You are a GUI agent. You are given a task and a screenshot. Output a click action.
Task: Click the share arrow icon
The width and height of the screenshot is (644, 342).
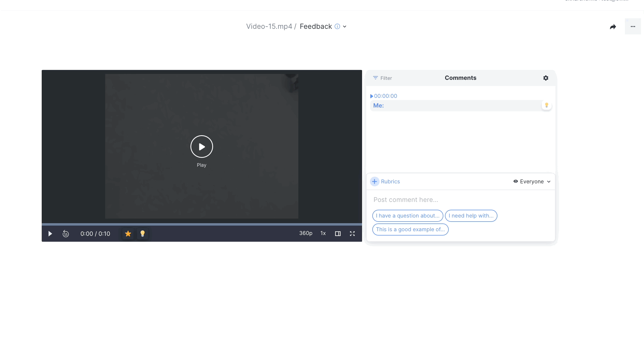pyautogui.click(x=613, y=27)
